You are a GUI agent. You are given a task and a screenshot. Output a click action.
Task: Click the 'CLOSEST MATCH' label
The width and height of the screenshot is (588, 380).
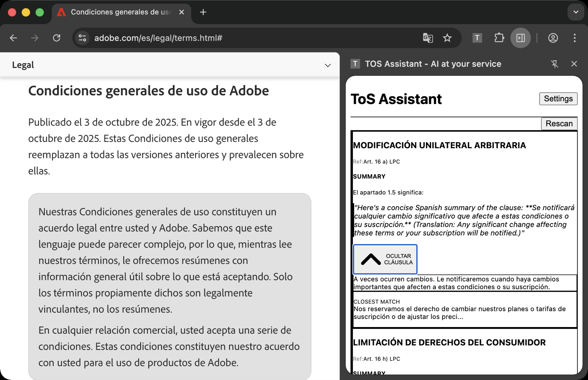coord(377,302)
